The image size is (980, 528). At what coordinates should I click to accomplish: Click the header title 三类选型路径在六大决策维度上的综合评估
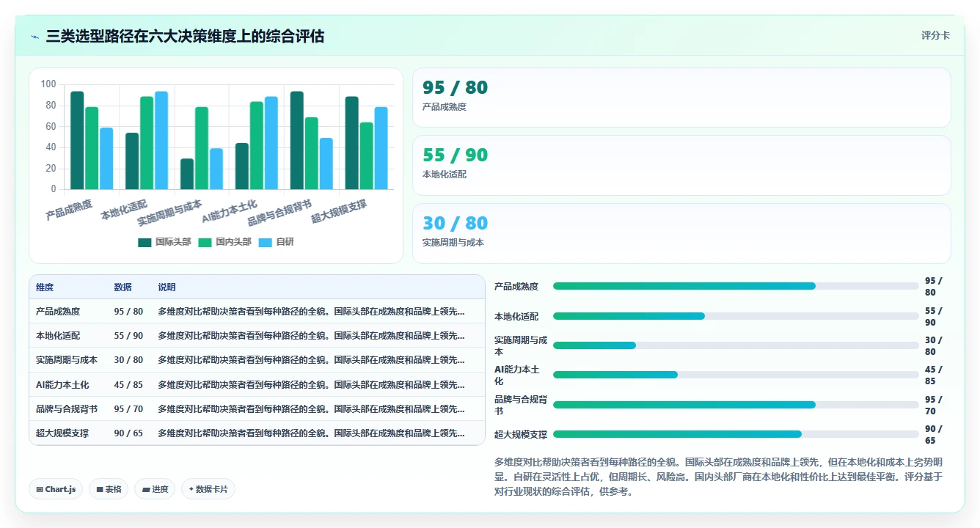185,36
